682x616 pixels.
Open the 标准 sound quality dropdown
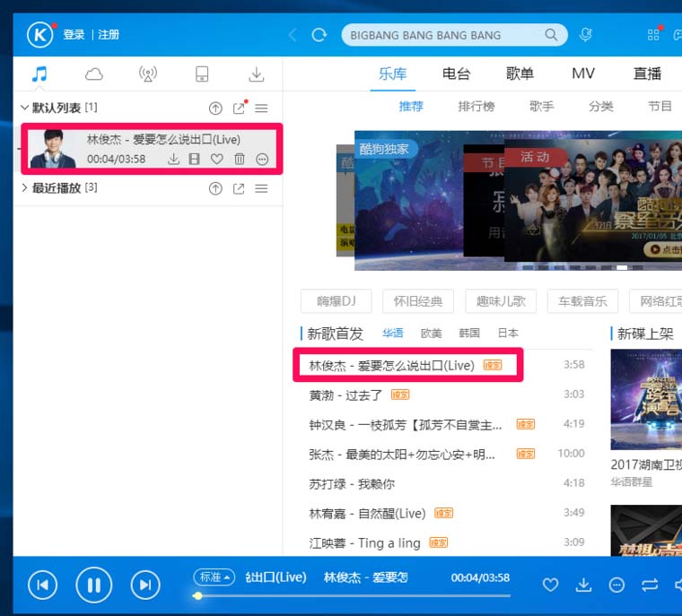pyautogui.click(x=214, y=577)
